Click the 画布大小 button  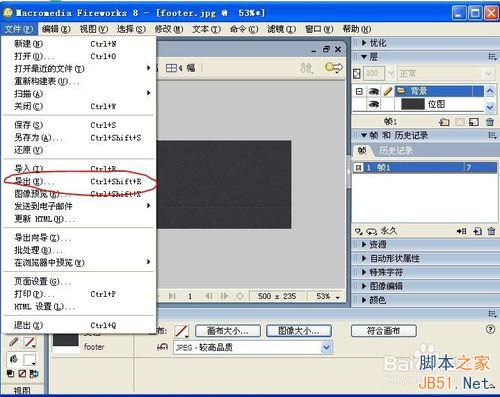[228, 331]
